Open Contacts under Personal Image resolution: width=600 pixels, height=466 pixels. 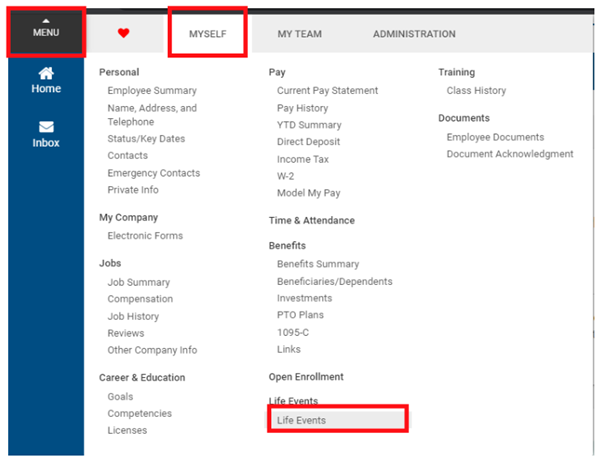coord(127,155)
